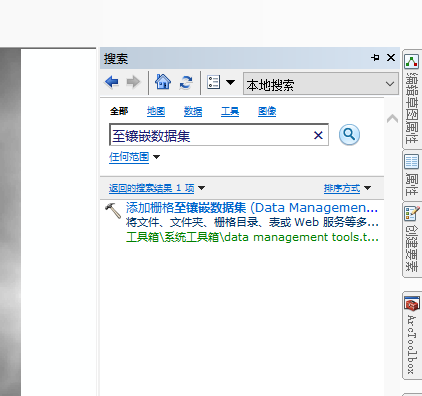Click the red ArcToolbox icon
Screen dimensions: 422x396
click(412, 304)
